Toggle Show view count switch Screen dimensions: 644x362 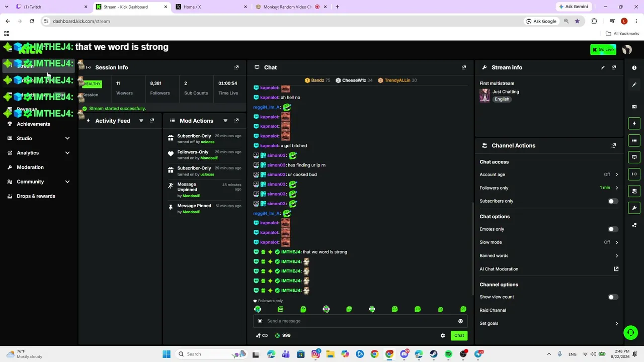[x=612, y=297]
